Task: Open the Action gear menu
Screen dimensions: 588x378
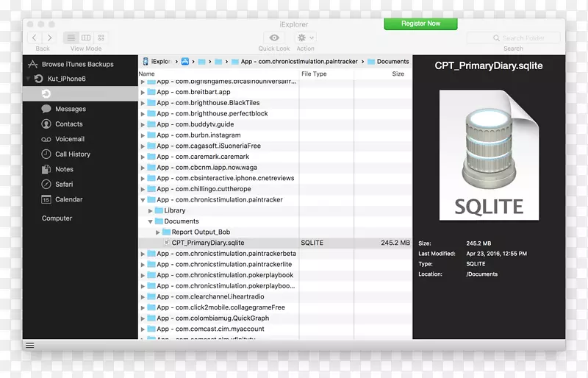Action: (x=304, y=38)
